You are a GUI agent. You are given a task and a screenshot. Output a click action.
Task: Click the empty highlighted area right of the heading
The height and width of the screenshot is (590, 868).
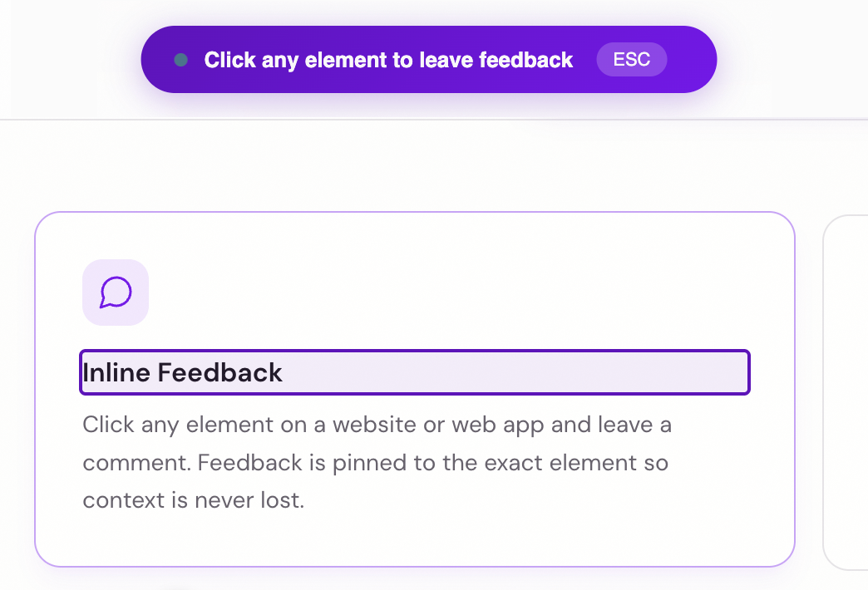[x=515, y=372]
